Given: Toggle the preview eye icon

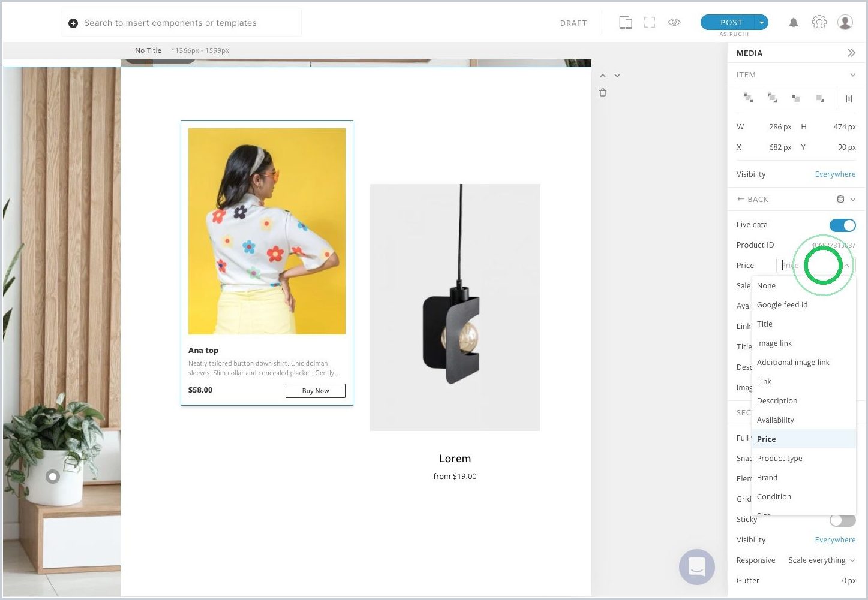Looking at the screenshot, I should (x=674, y=22).
